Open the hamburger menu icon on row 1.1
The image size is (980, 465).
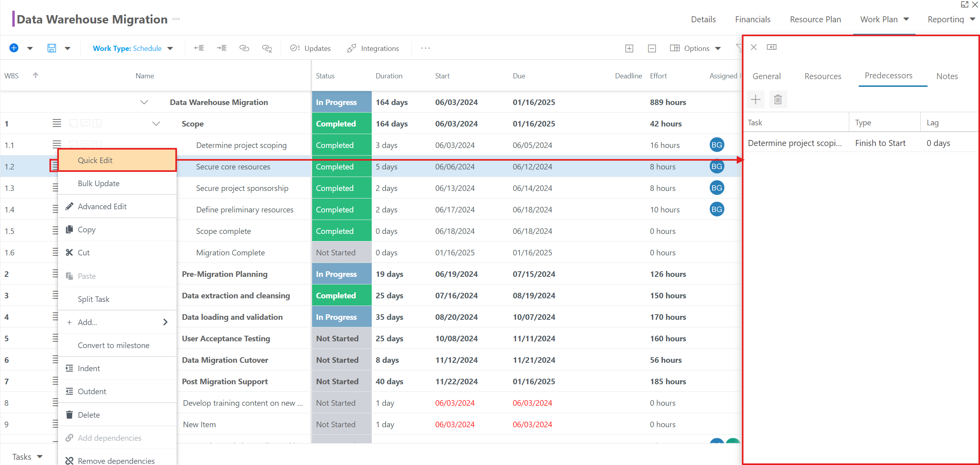coord(57,144)
